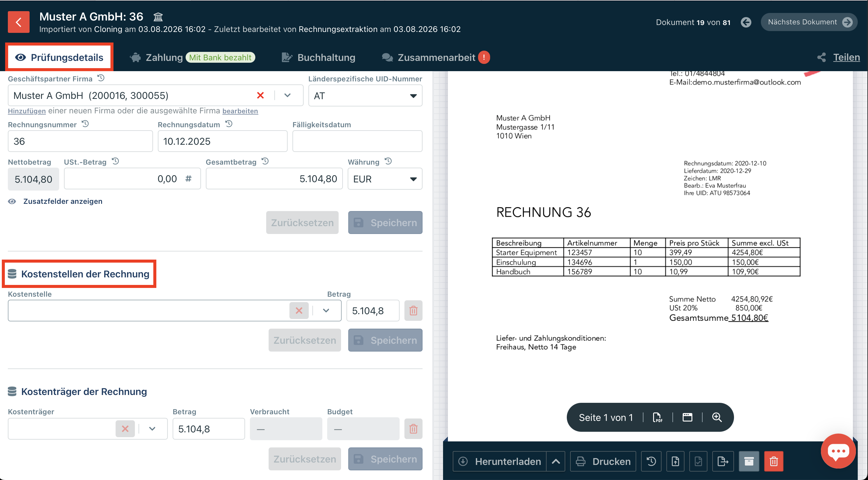Go to the previous document arrow
Image resolution: width=868 pixels, height=480 pixels.
tap(746, 22)
